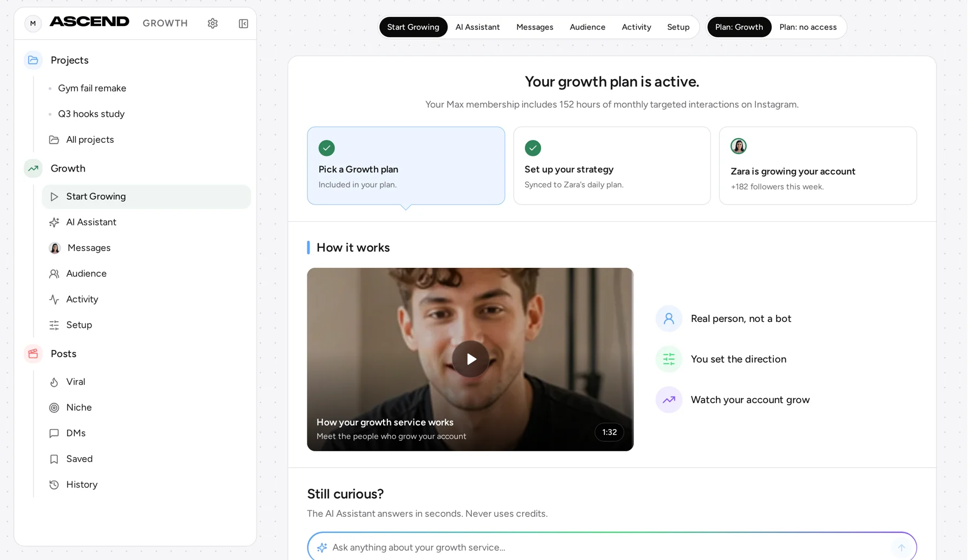This screenshot has height=560, width=974.
Task: Open History clock icon
Action: click(x=54, y=485)
